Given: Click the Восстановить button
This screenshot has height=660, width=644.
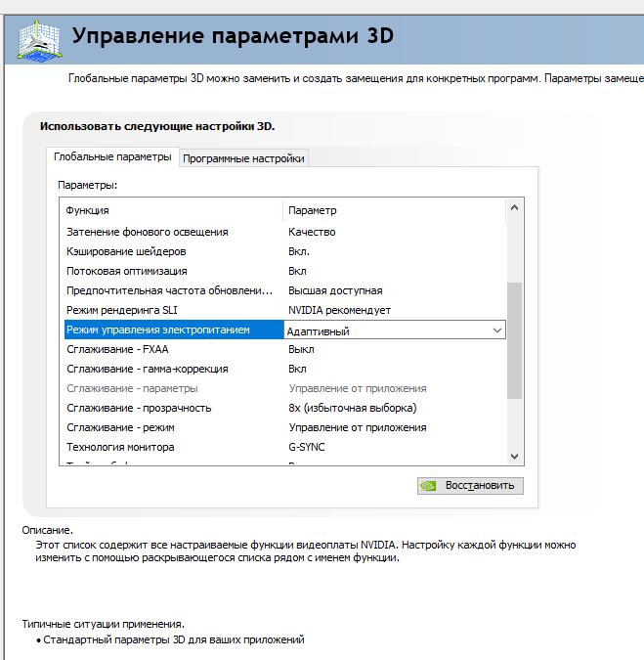Looking at the screenshot, I should (470, 486).
